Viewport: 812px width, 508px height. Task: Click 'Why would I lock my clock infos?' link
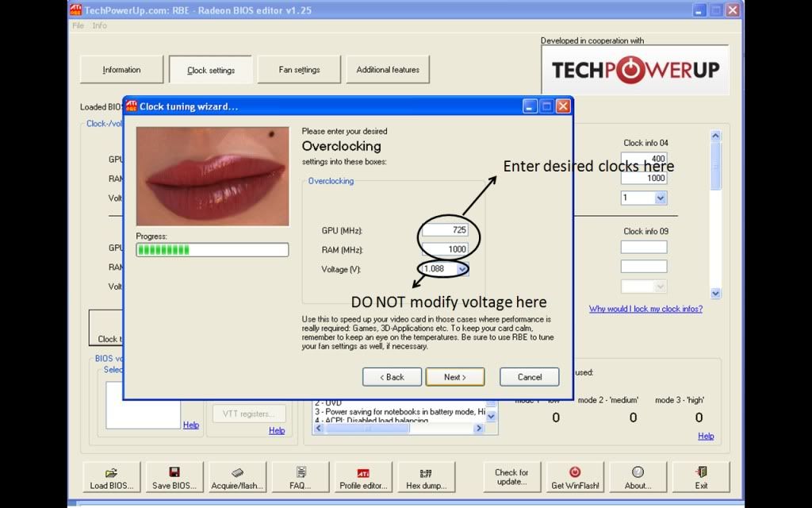[x=645, y=309]
